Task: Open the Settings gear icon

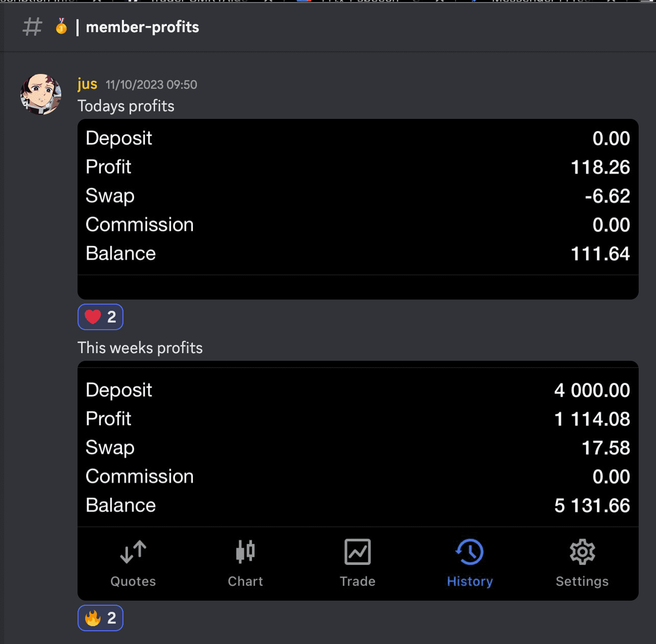Action: [x=582, y=552]
